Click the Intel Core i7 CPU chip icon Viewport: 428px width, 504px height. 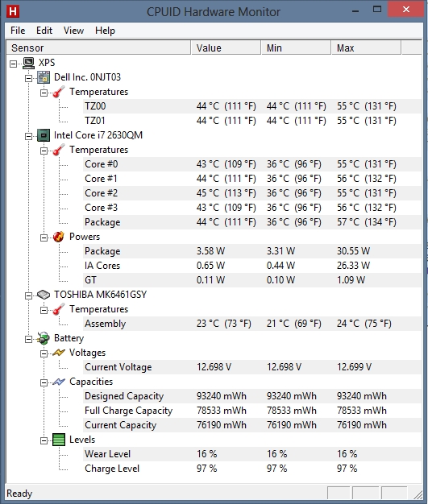(44, 135)
